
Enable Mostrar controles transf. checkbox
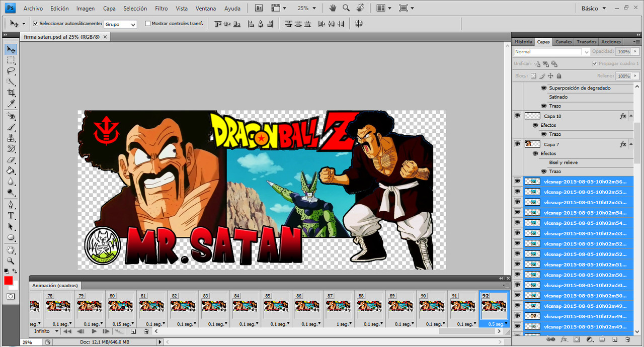pyautogui.click(x=147, y=23)
